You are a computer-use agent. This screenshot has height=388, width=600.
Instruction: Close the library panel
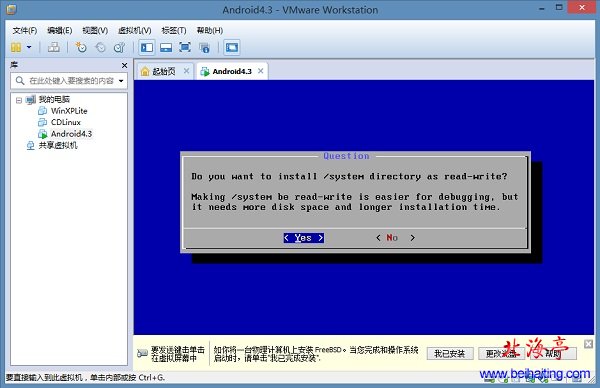click(x=124, y=65)
